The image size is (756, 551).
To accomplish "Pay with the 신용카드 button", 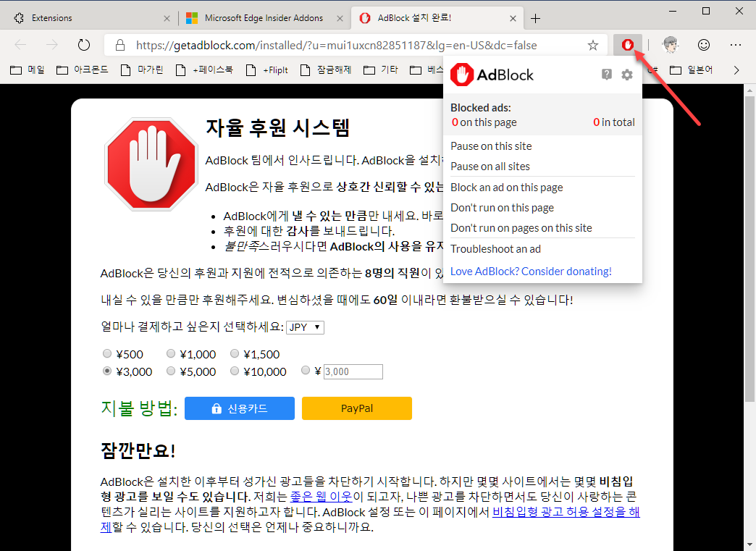I will (240, 408).
